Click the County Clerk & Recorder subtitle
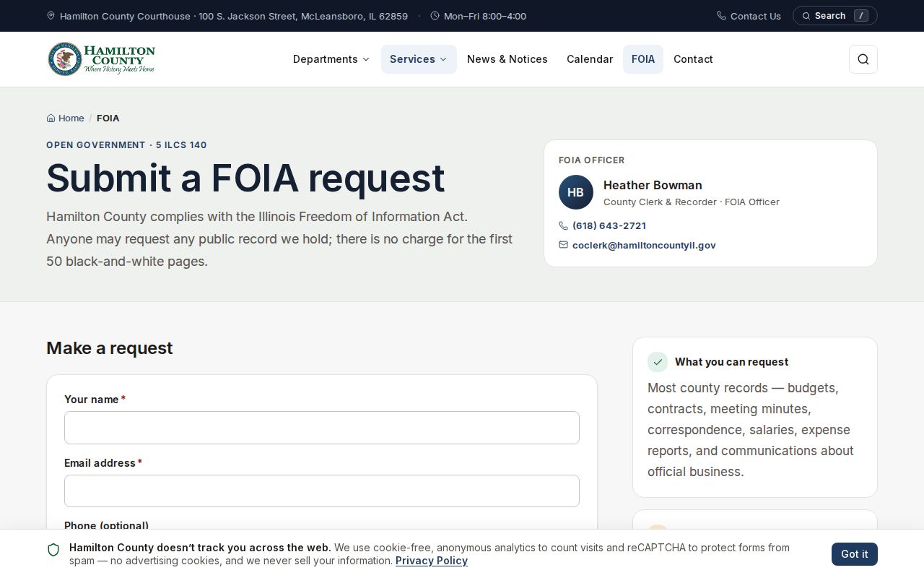This screenshot has height=578, width=924. point(692,202)
